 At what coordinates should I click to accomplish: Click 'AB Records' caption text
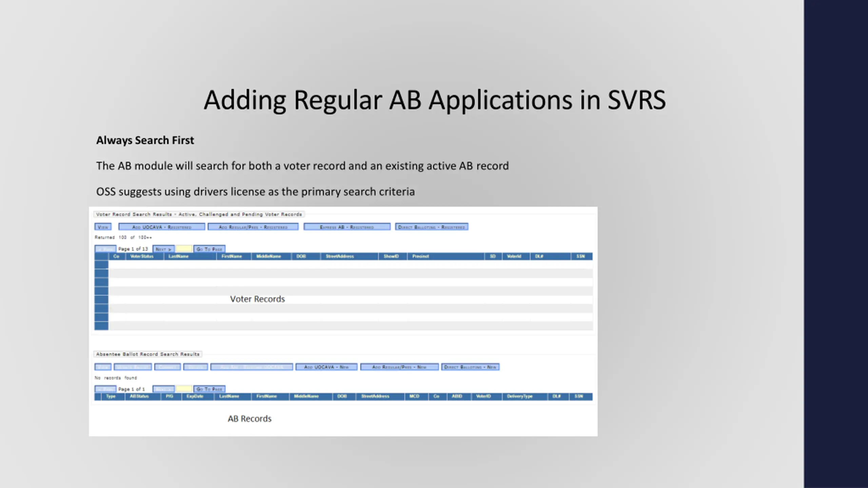click(x=250, y=419)
